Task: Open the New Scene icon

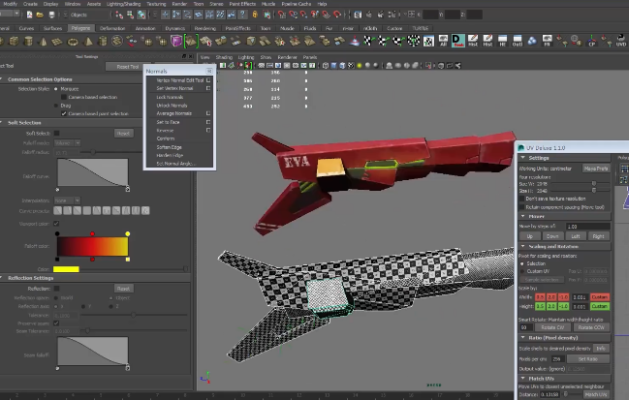Action: (x=29, y=15)
